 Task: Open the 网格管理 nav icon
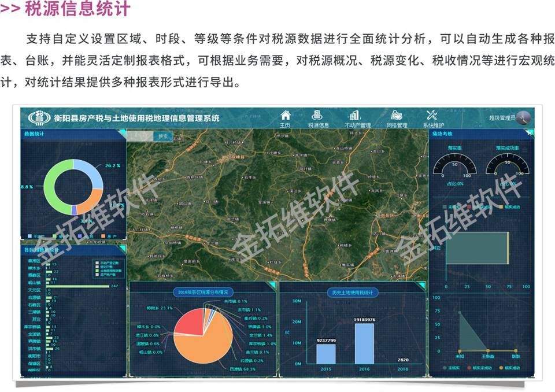click(397, 115)
